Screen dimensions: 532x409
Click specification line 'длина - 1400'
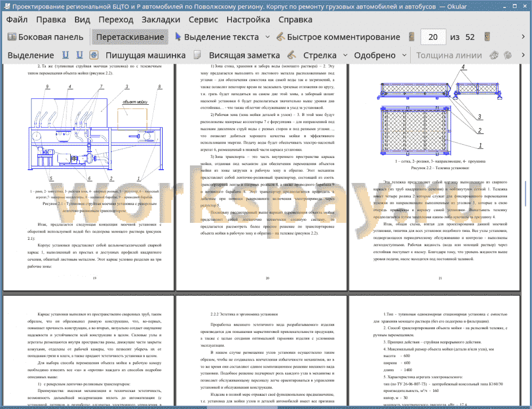point(397,370)
